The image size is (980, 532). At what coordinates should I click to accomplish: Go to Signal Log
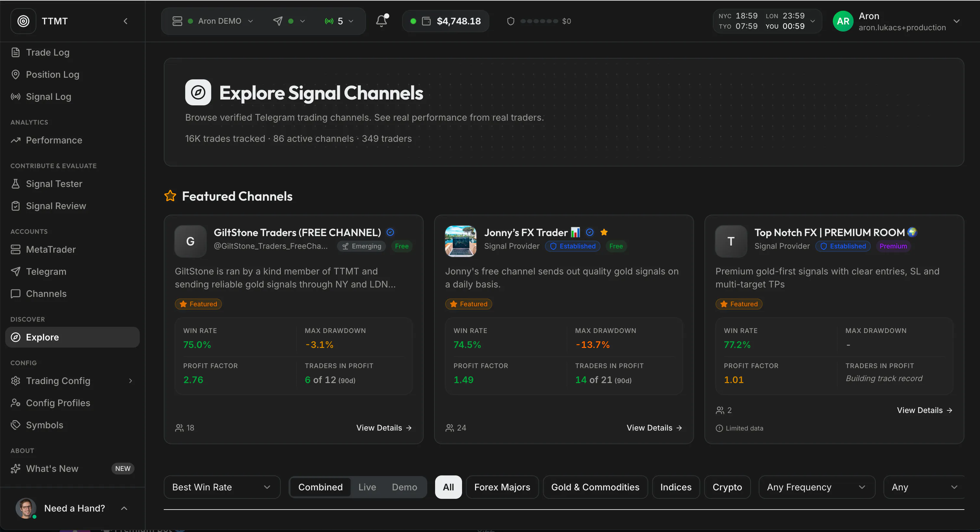click(x=48, y=96)
